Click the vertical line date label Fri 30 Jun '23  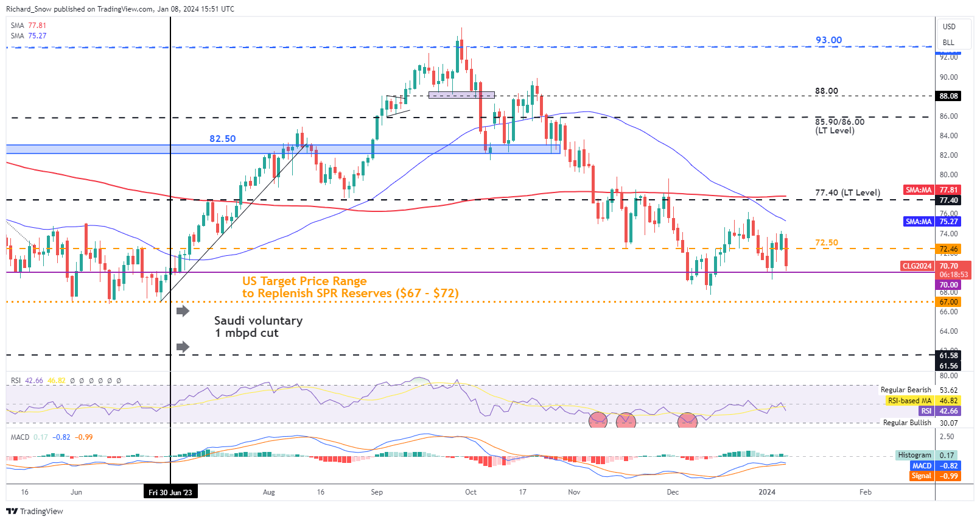(170, 492)
